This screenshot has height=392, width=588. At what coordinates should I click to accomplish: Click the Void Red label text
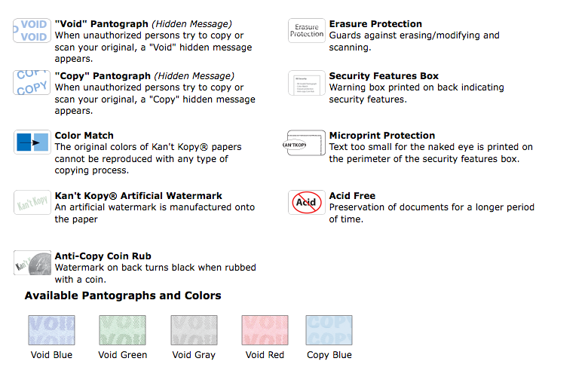tap(265, 355)
